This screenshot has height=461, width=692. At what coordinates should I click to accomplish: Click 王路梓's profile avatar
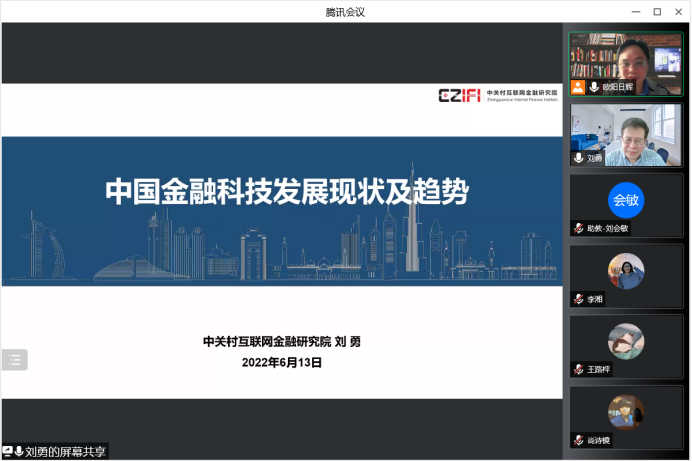[x=626, y=341]
